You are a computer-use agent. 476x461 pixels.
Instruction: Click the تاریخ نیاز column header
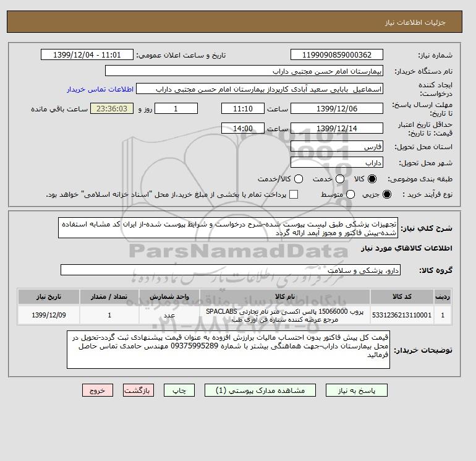[x=49, y=296]
